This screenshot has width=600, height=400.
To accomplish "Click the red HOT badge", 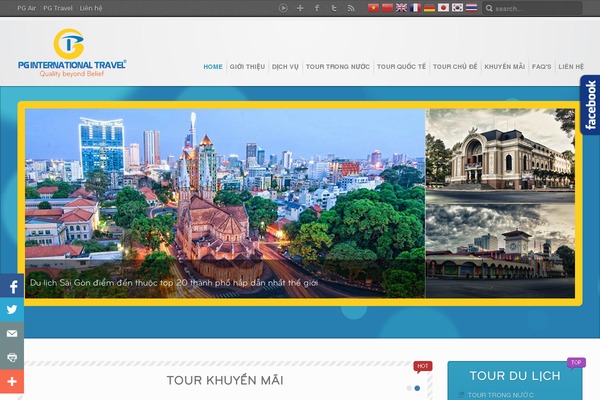I will (422, 366).
